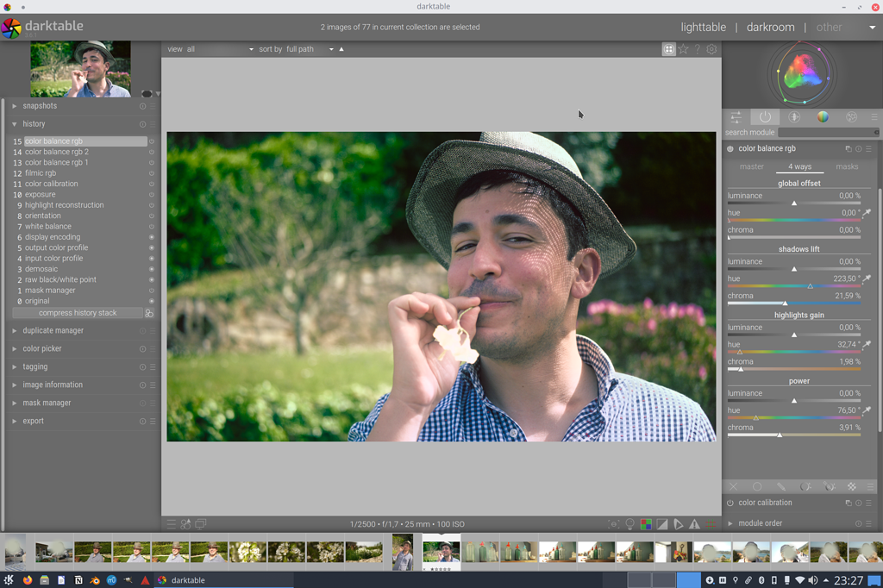The width and height of the screenshot is (883, 588).
Task: Switch to the lighttable view
Action: (703, 27)
